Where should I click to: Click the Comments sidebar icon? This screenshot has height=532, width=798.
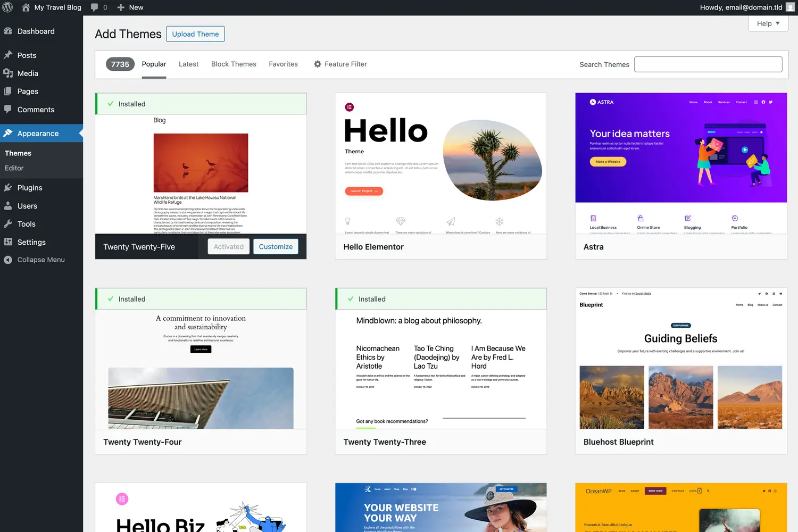[8, 110]
